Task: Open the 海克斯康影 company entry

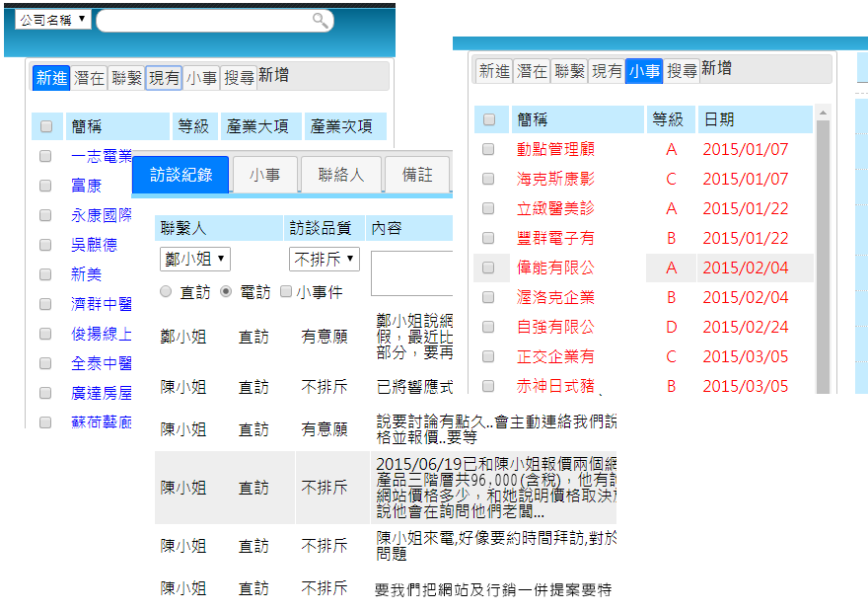Action: [555, 179]
